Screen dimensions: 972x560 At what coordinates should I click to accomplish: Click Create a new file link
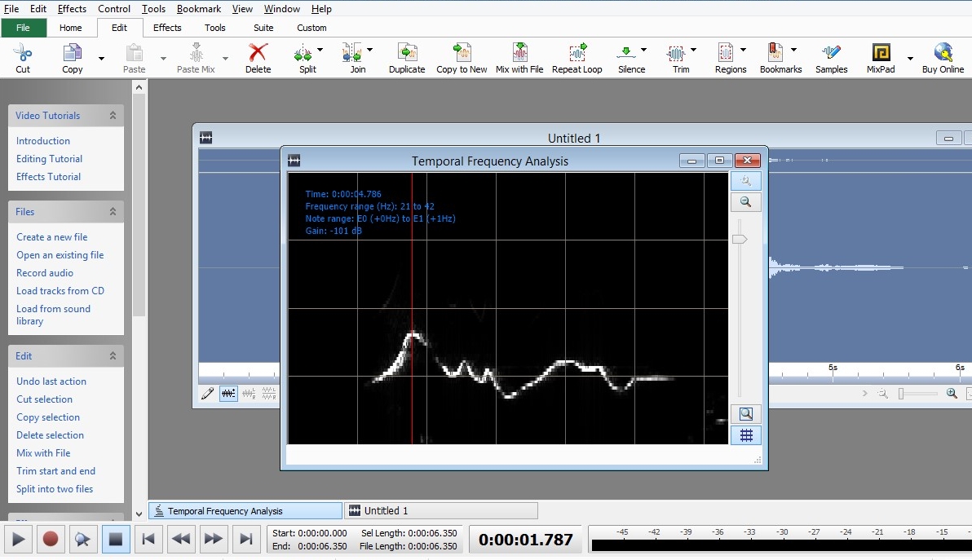[x=52, y=236]
